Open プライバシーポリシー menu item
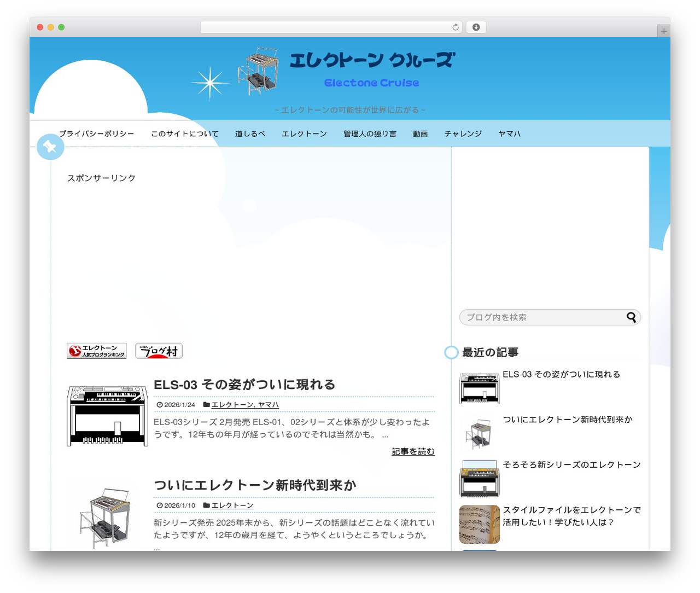Viewport: 700px width, 593px height. (96, 133)
